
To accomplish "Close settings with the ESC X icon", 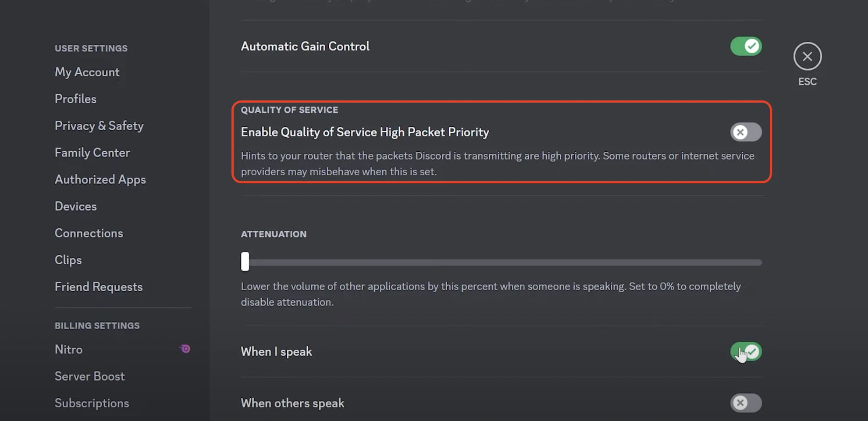I will 807,57.
